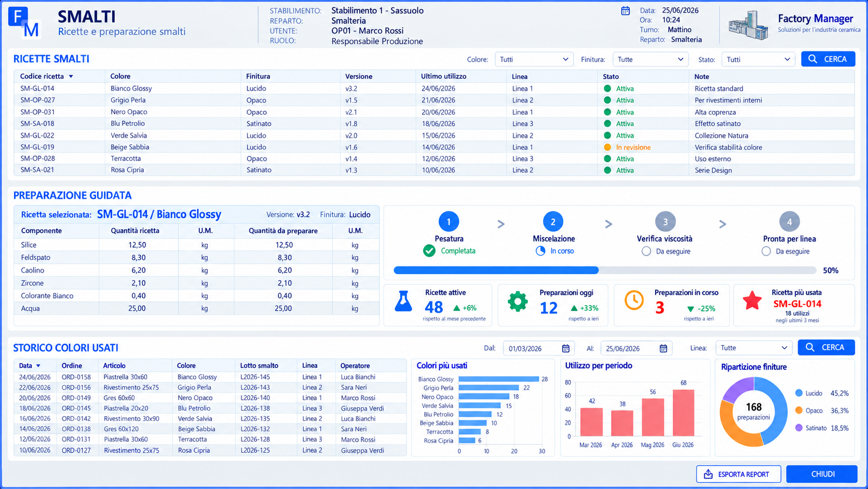Open the calendar picker in the Al field
The image size is (868, 489).
pos(663,348)
